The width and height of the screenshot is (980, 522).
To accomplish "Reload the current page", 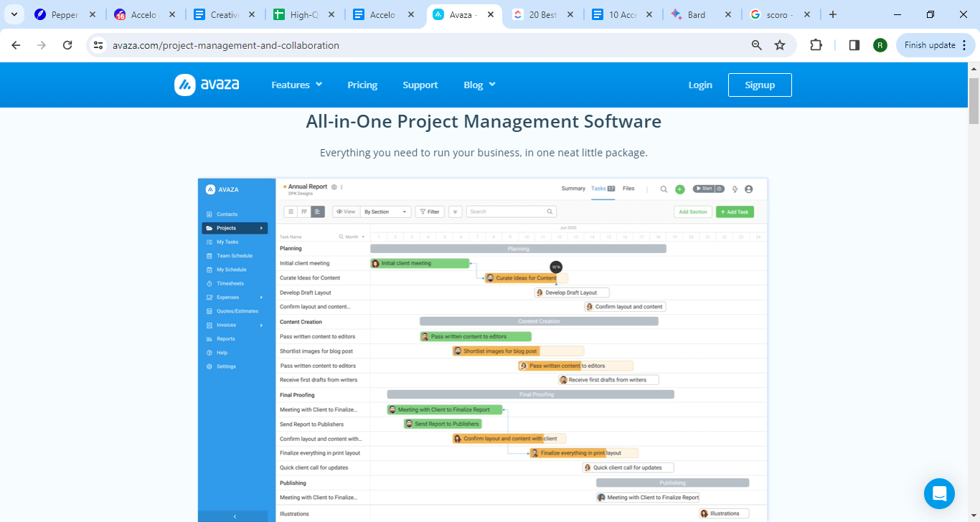I will click(67, 45).
